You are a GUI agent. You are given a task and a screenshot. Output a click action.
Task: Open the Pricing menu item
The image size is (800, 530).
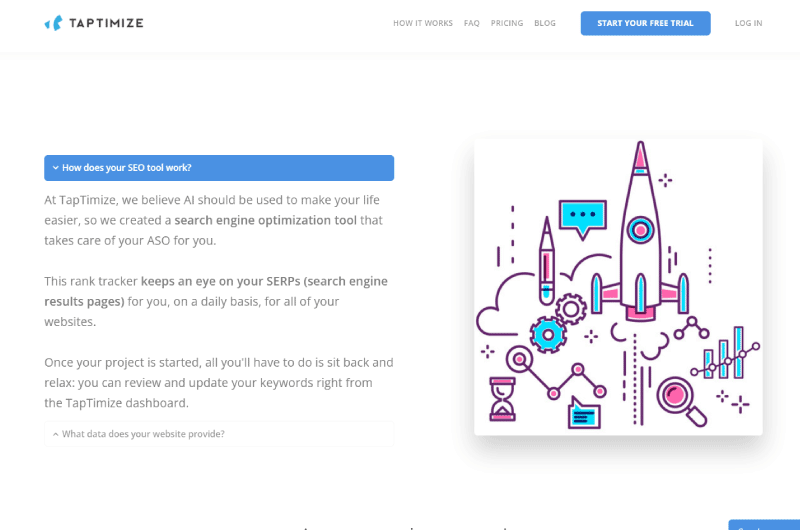click(507, 23)
